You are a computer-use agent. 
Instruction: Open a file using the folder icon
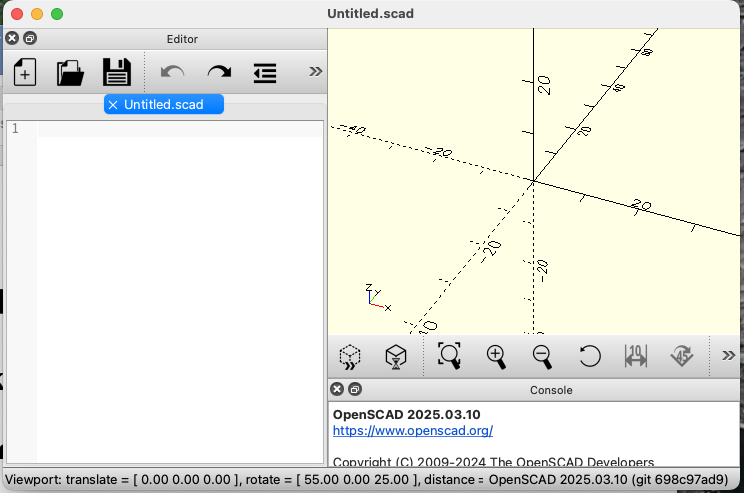pyautogui.click(x=70, y=72)
